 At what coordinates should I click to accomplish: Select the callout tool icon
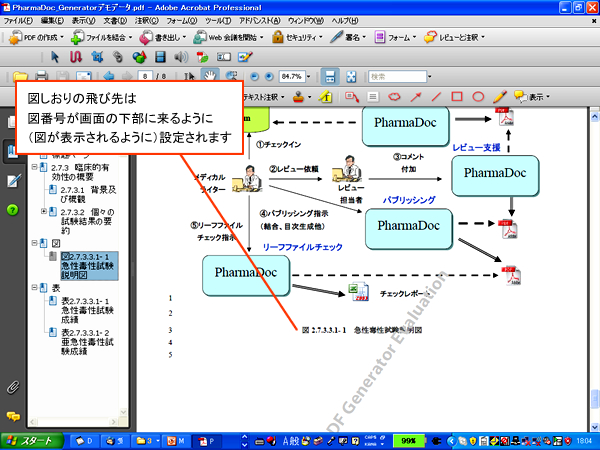pyautogui.click(x=352, y=97)
